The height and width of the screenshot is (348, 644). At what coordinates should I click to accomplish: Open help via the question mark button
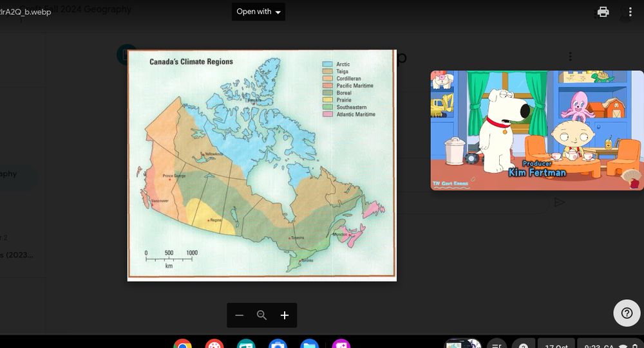[627, 313]
